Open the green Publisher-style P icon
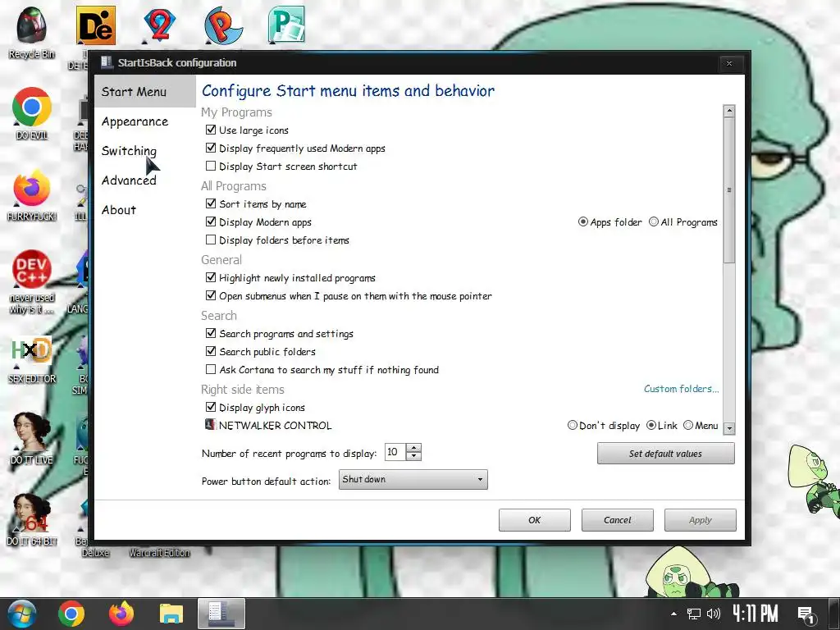This screenshot has height=630, width=840. pos(286,25)
